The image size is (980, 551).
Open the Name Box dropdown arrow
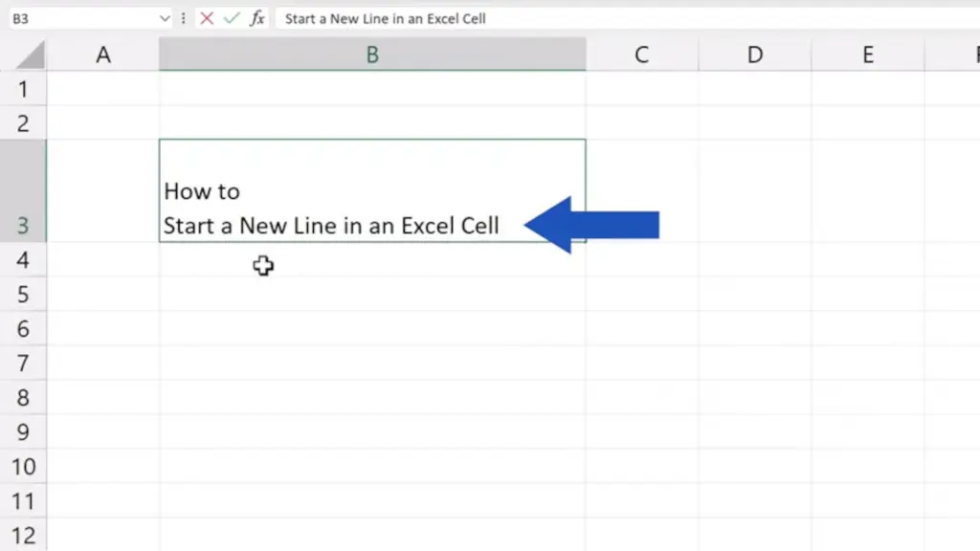tap(165, 19)
